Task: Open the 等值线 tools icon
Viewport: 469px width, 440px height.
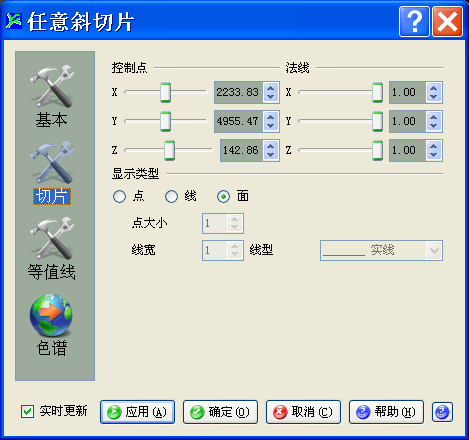Action: [x=52, y=238]
